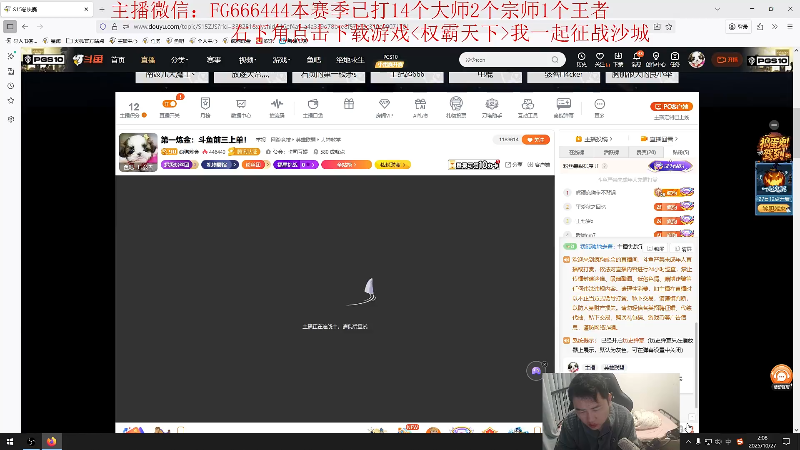Image resolution: width=800 pixels, height=450 pixels.
Task: Click the purple banner button above ranking list
Action: point(670,166)
